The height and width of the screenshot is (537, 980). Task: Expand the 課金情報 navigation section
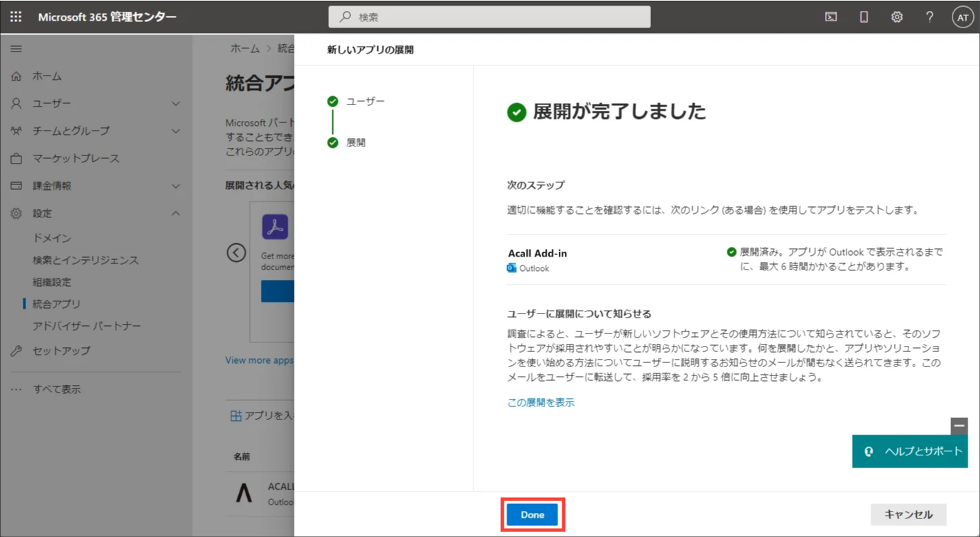(96, 186)
